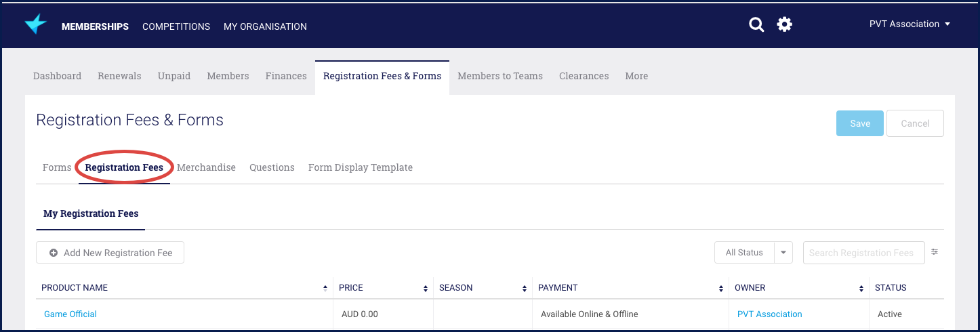Sort the Price column
The height and width of the screenshot is (332, 980).
[x=426, y=288]
